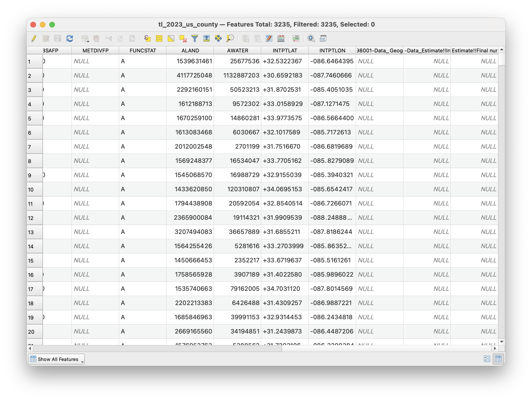Viewport: 532px width, 401px height.
Task: Enable multi-edit mode
Action: (46, 38)
